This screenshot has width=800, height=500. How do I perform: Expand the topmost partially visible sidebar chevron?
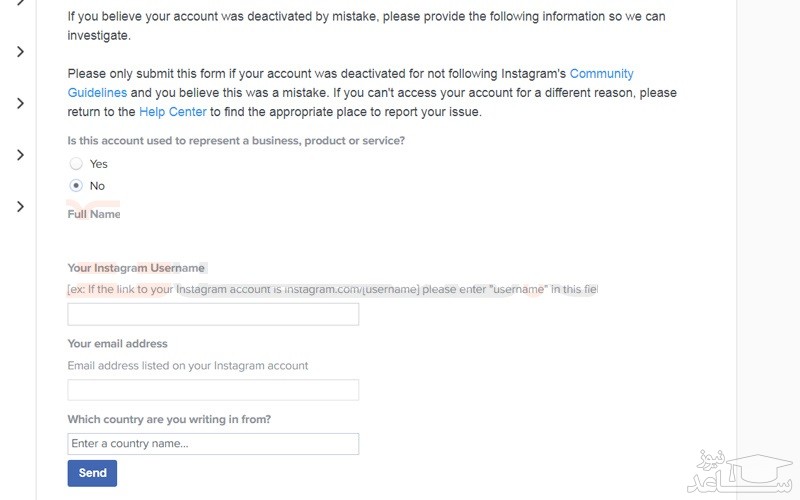point(20,3)
